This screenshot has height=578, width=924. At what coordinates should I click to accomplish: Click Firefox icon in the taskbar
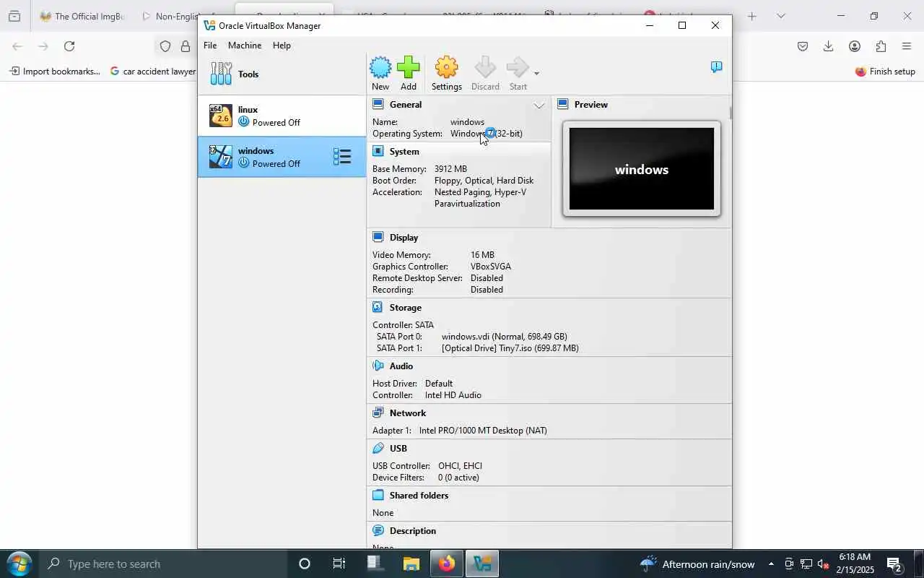point(447,564)
